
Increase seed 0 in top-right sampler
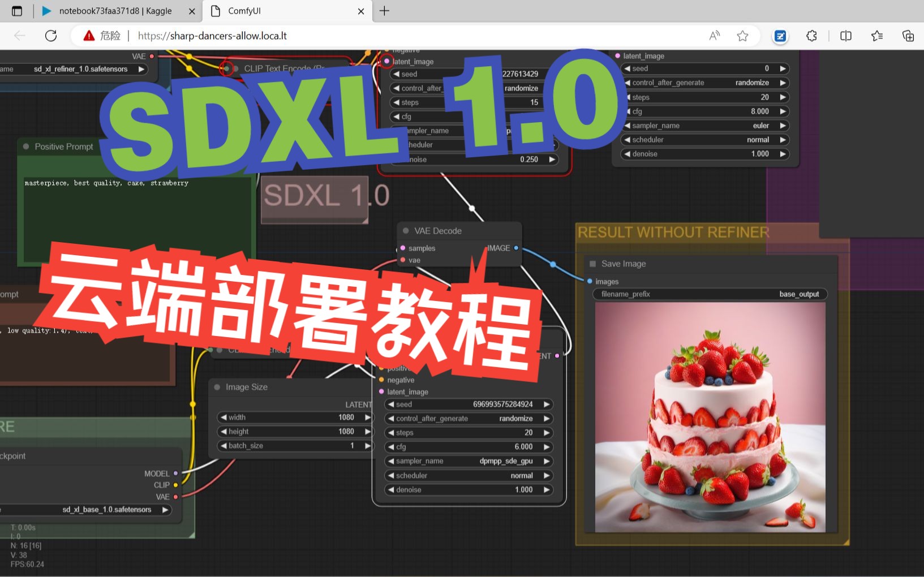(783, 68)
